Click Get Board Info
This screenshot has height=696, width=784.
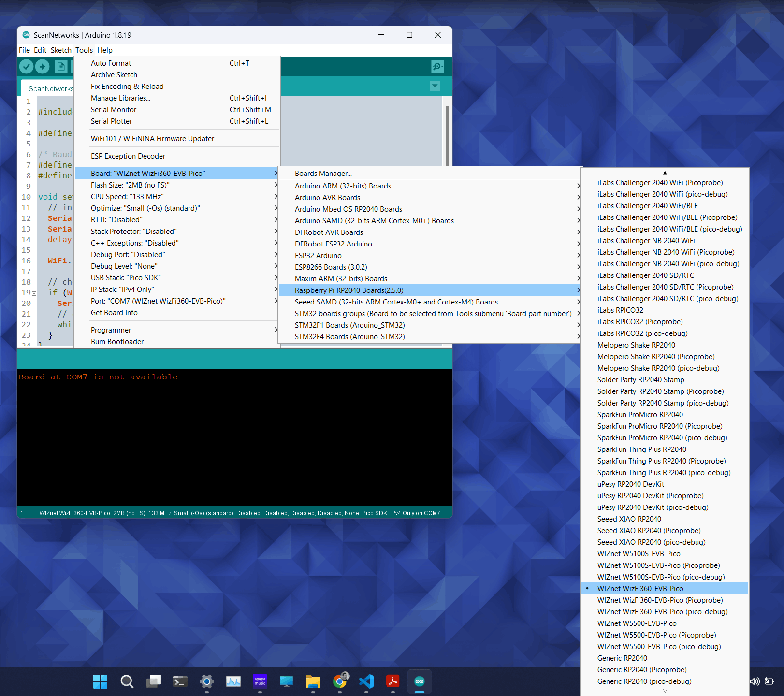[177, 313]
